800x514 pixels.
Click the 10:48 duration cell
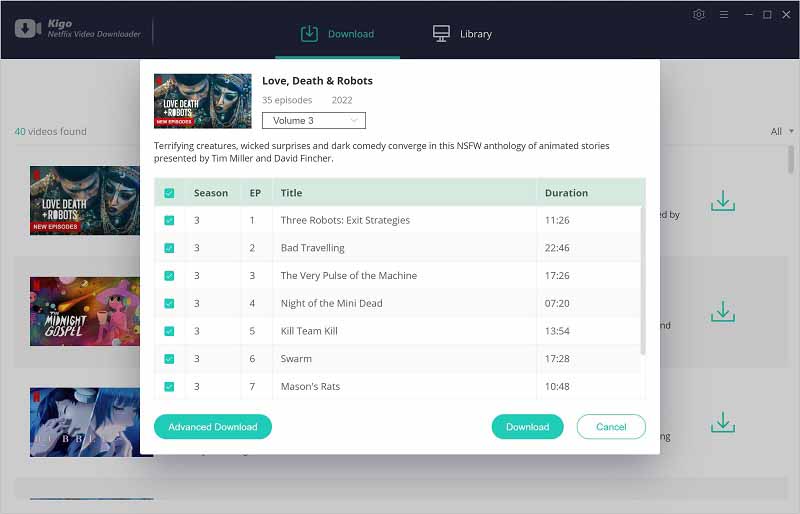[557, 386]
